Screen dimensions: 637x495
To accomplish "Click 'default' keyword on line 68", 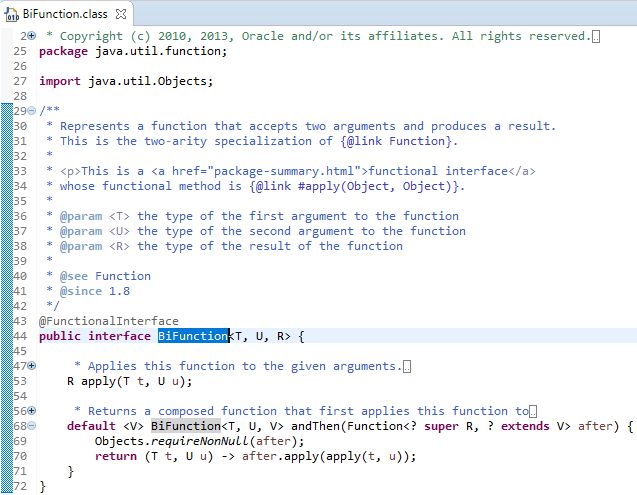I will click(91, 426).
